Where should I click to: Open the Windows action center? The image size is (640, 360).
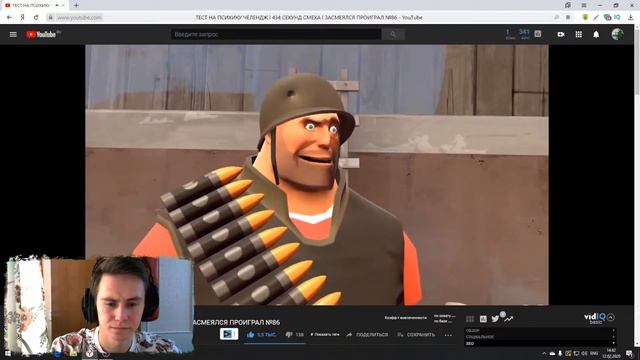click(x=629, y=353)
